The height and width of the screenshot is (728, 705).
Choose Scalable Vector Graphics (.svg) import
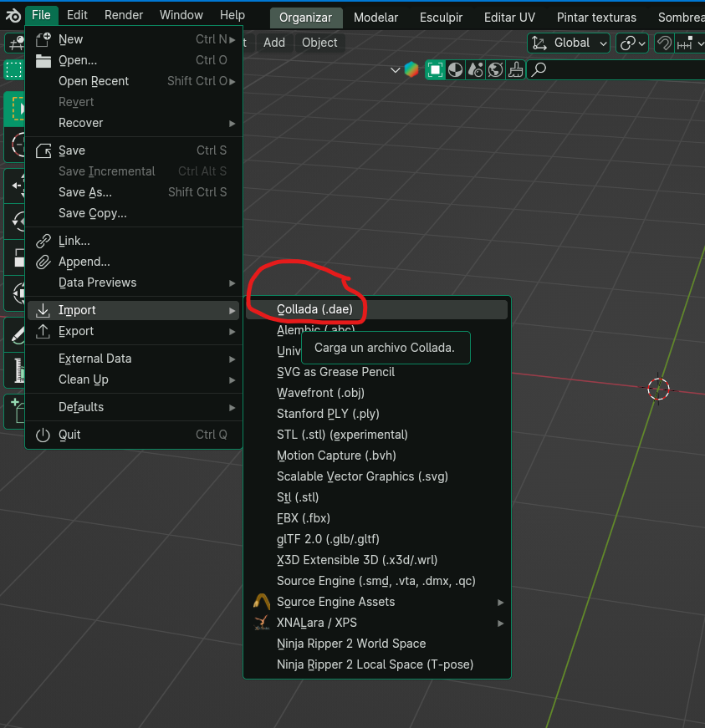[376, 476]
